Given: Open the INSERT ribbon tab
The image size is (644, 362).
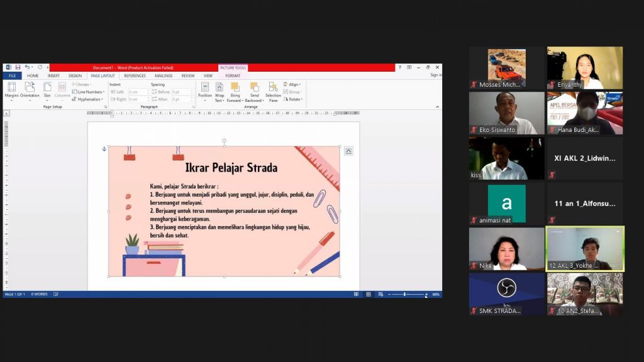Looking at the screenshot, I should click(x=53, y=75).
